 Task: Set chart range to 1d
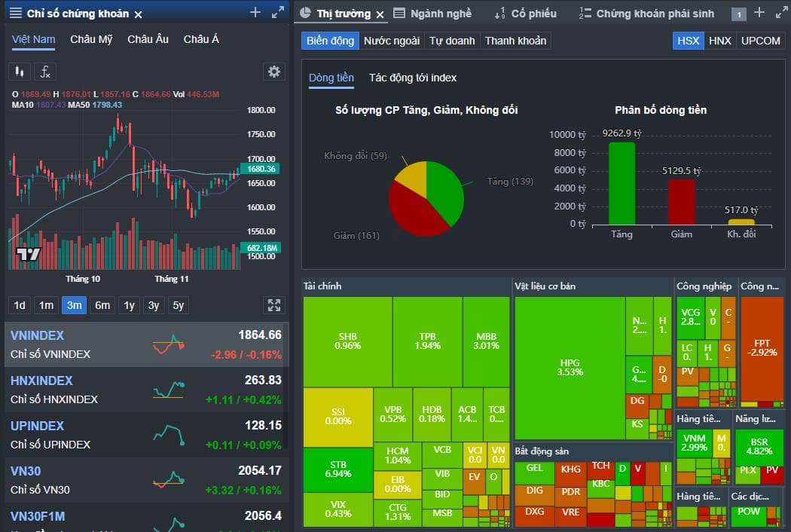tap(20, 305)
